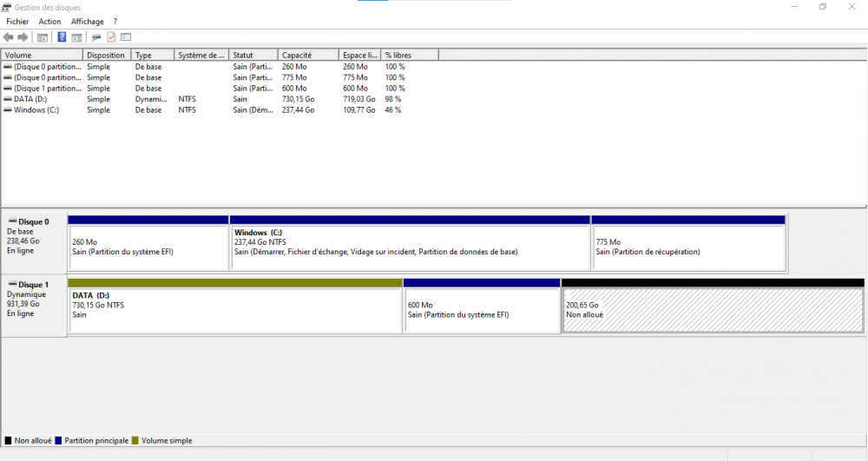Select the Disque 1 dynamic disk header
Screen dimensions: 868x461
[x=34, y=300]
